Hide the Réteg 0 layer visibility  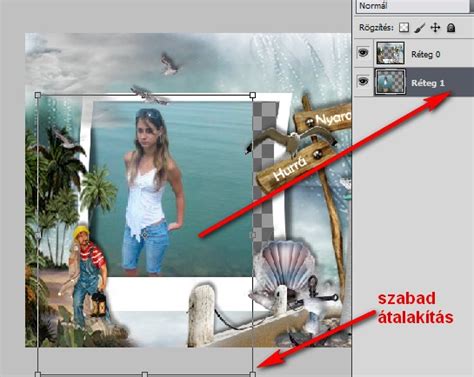363,52
